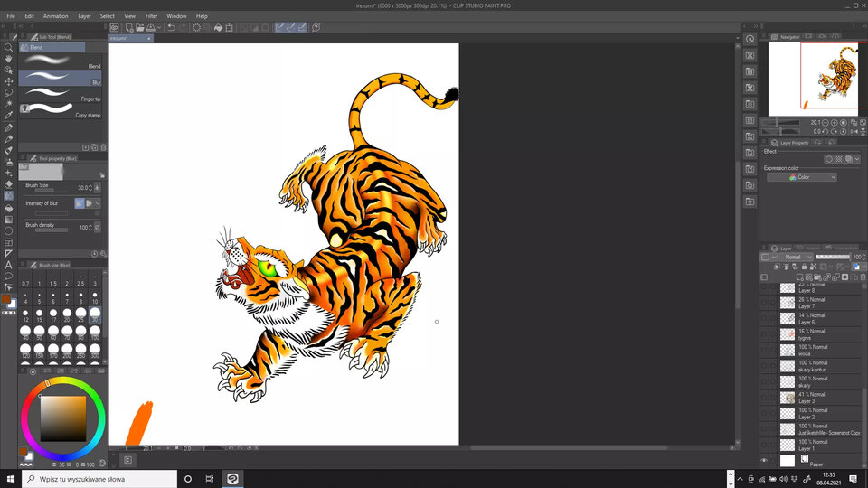Select the Fill bucket tool
Image resolution: width=868 pixels, height=488 pixels.
coord(8,208)
